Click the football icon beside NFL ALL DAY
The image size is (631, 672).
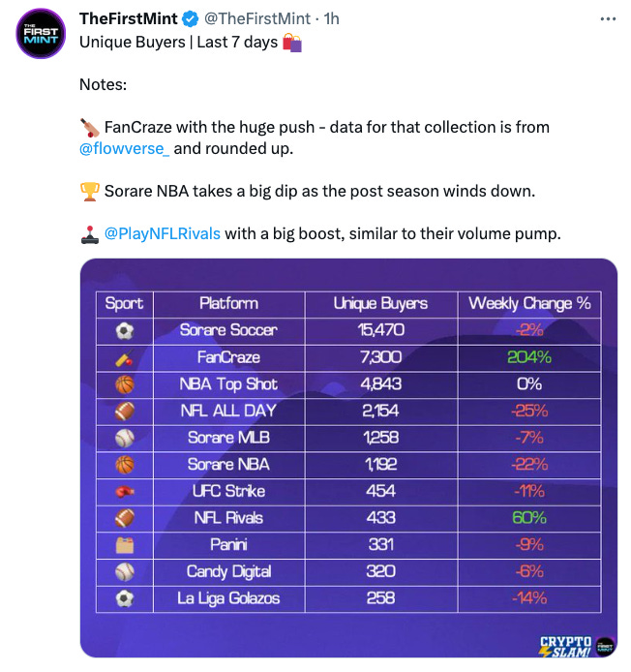click(x=125, y=411)
